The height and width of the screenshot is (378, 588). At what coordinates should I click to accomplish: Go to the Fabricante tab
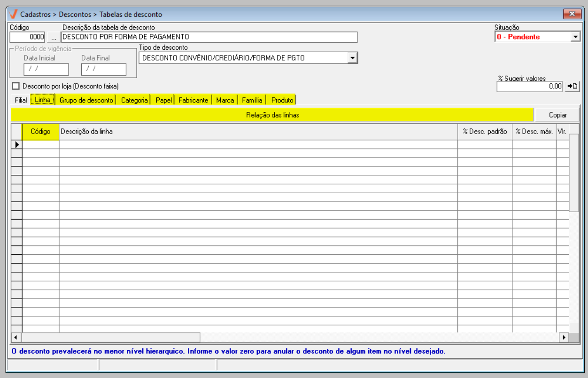pos(193,100)
